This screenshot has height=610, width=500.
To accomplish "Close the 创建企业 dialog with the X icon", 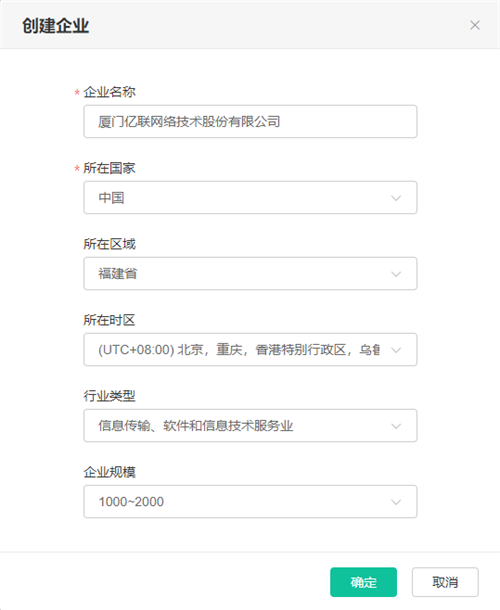I will [x=474, y=25].
